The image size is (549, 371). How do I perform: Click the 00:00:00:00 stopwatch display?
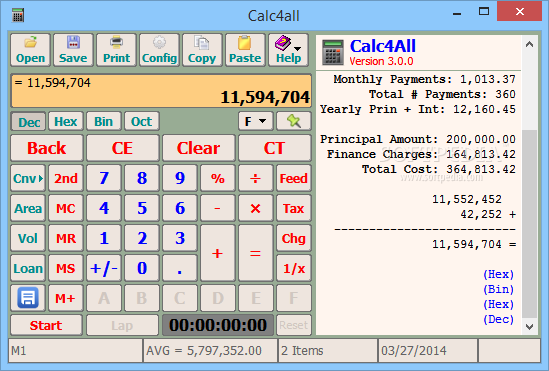[218, 325]
